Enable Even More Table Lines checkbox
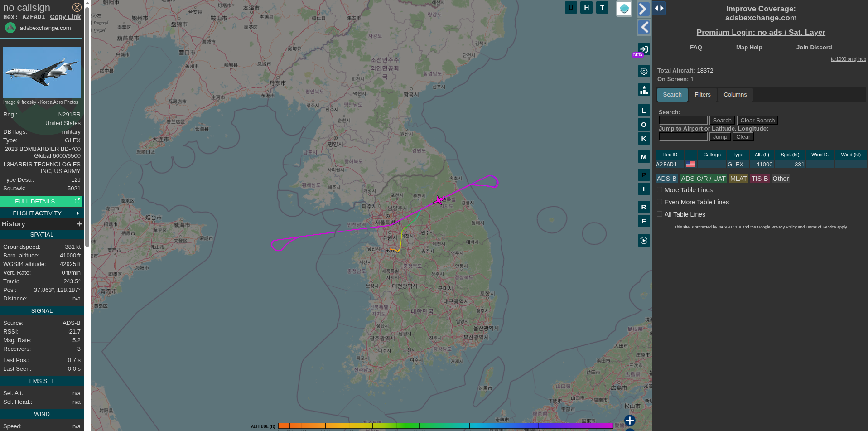Image resolution: width=868 pixels, height=431 pixels. coord(660,202)
